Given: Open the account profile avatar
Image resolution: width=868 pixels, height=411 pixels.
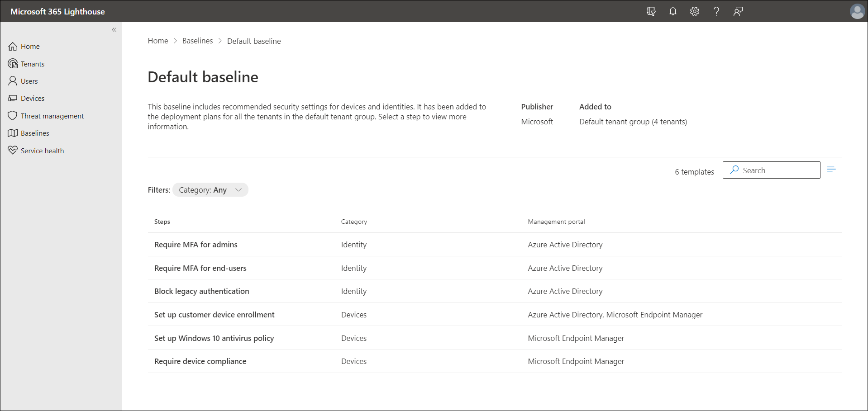Looking at the screenshot, I should [x=857, y=11].
